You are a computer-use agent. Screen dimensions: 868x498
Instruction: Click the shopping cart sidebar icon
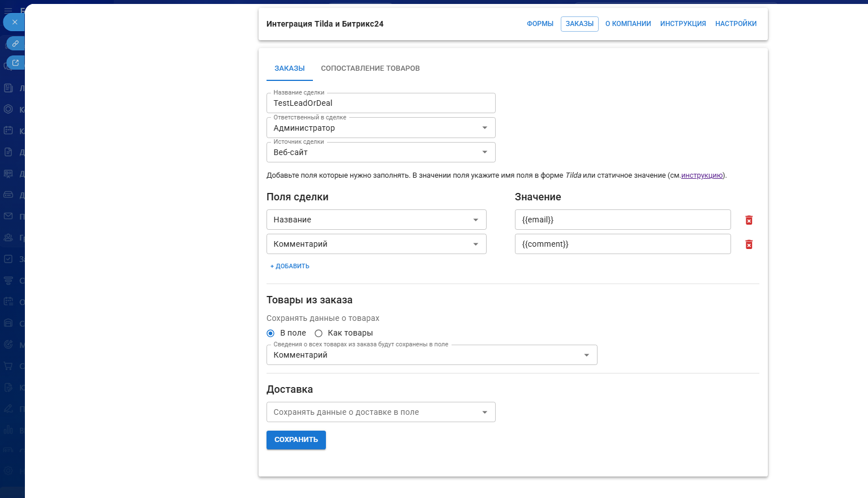point(8,366)
